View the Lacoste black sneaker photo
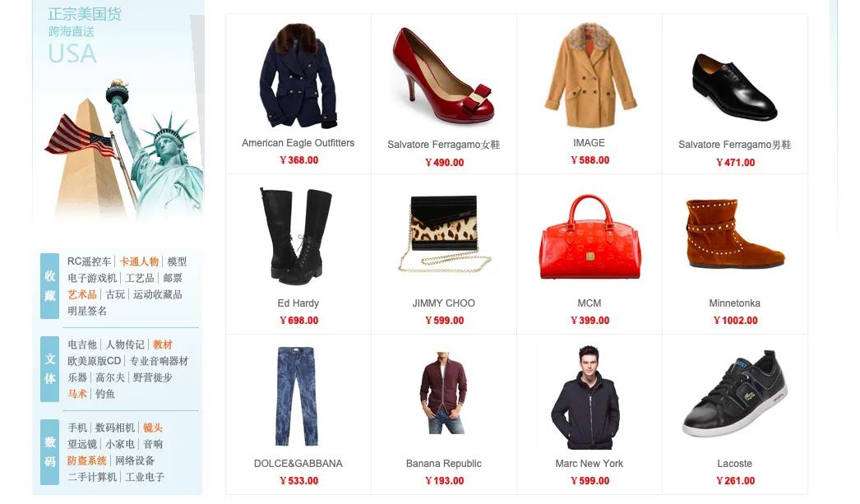The width and height of the screenshot is (860, 504). 735,393
